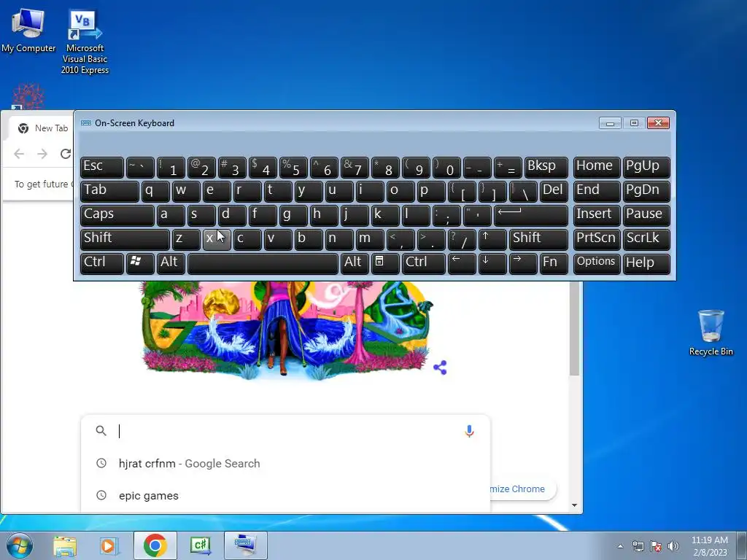747x560 pixels.
Task: Click the left arrow key
Action: click(x=462, y=263)
